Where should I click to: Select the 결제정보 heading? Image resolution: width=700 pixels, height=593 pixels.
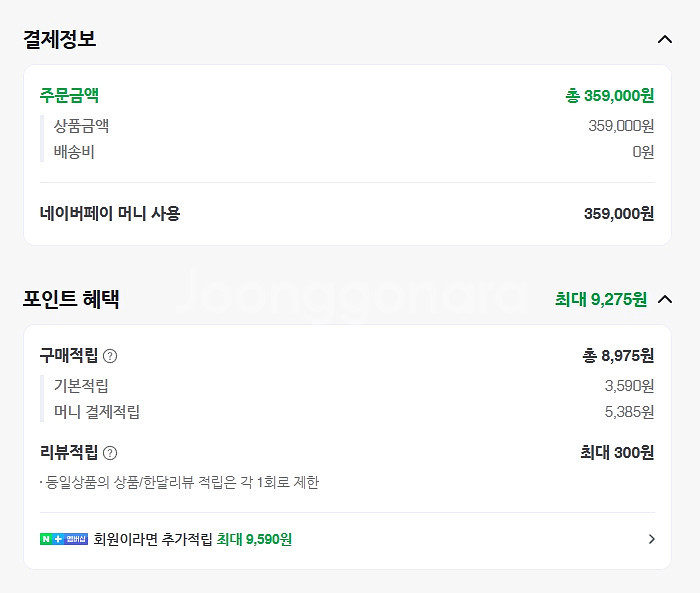[x=59, y=39]
